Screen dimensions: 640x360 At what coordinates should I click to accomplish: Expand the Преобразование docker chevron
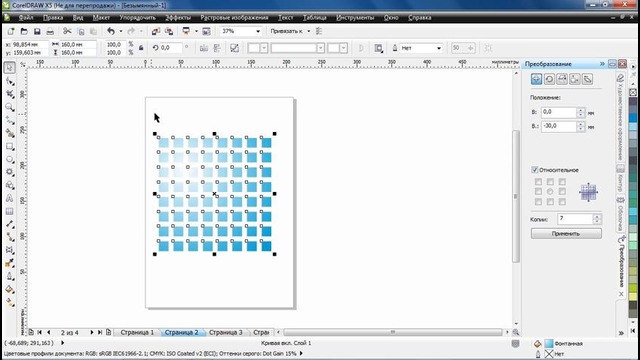click(602, 64)
